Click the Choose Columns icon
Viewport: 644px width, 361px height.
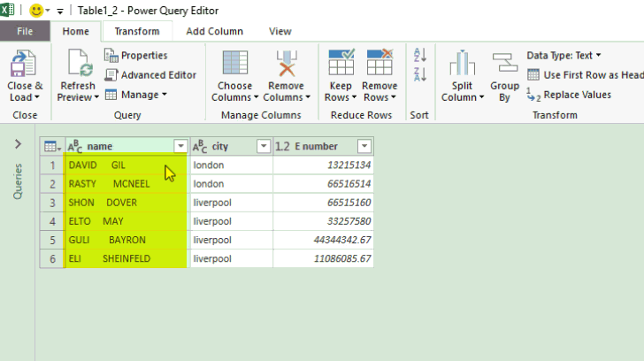click(235, 63)
